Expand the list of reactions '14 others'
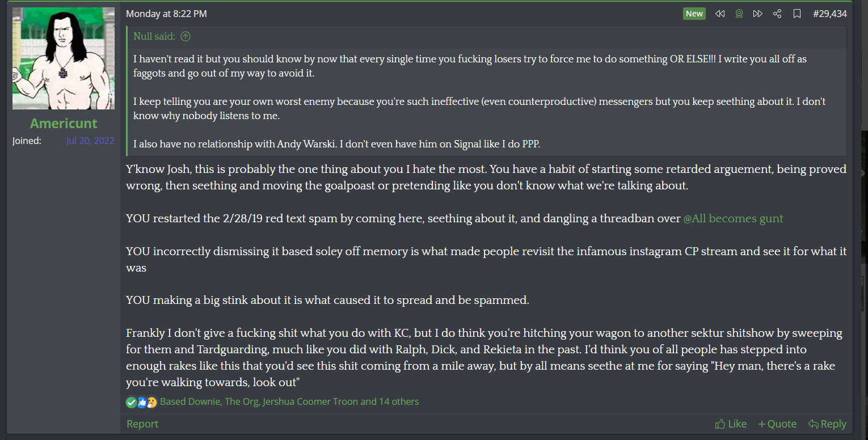 [x=398, y=401]
